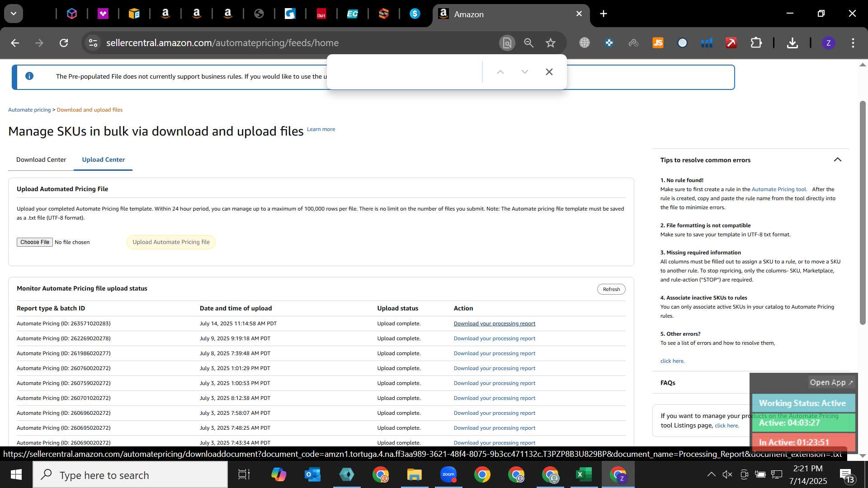Click the 'click here.' link under Other errors

(672, 361)
